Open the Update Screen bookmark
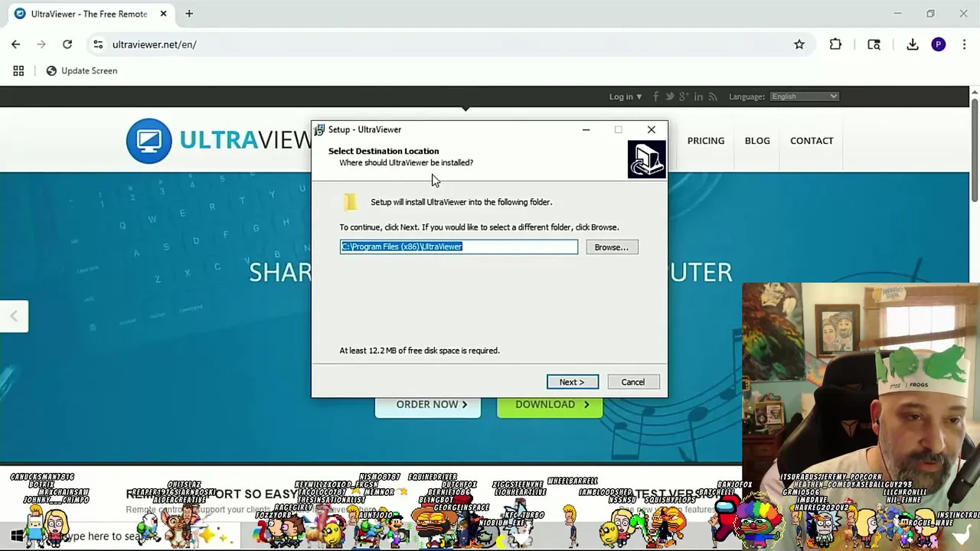Viewport: 980px width, 551px height. (x=81, y=70)
